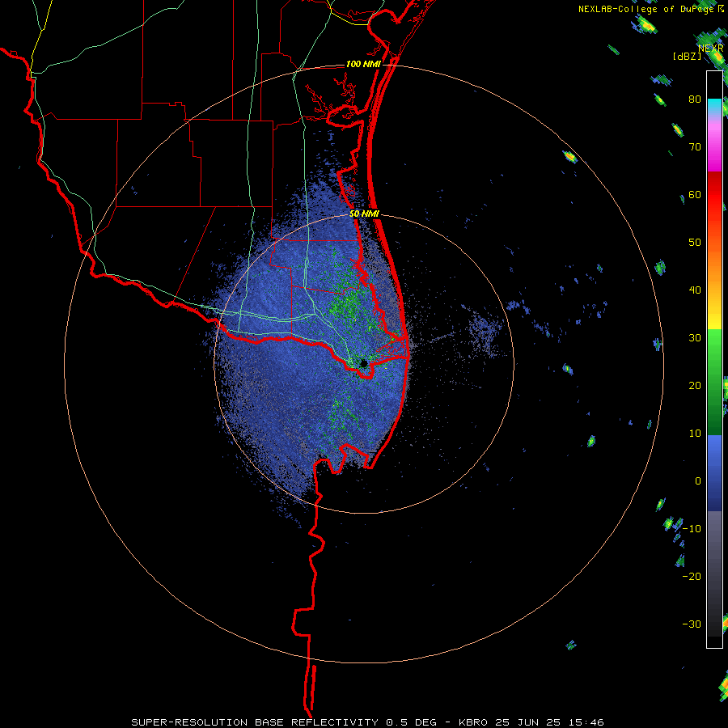Click the 50 value on dBZ scale
The width and height of the screenshot is (728, 728).
[695, 243]
